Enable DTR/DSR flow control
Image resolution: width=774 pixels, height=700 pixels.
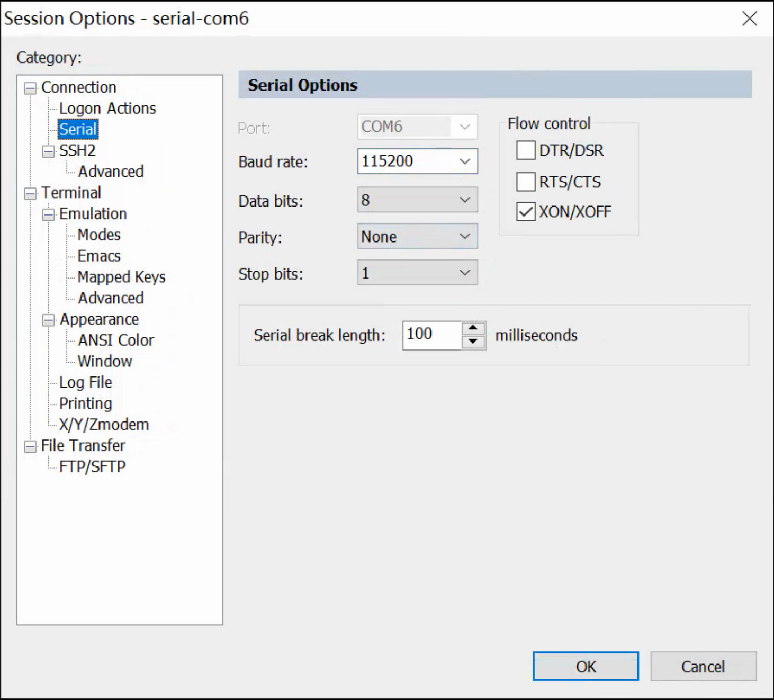[x=526, y=150]
